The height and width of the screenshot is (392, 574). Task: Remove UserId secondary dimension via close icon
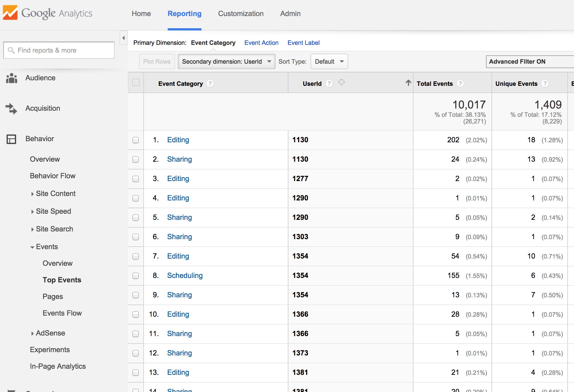(342, 82)
